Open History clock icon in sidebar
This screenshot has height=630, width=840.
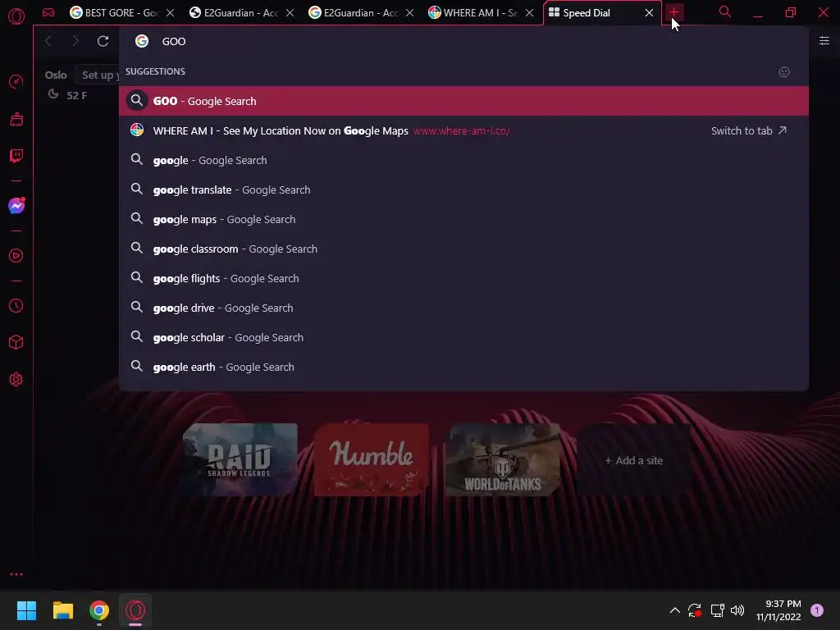pyautogui.click(x=16, y=305)
